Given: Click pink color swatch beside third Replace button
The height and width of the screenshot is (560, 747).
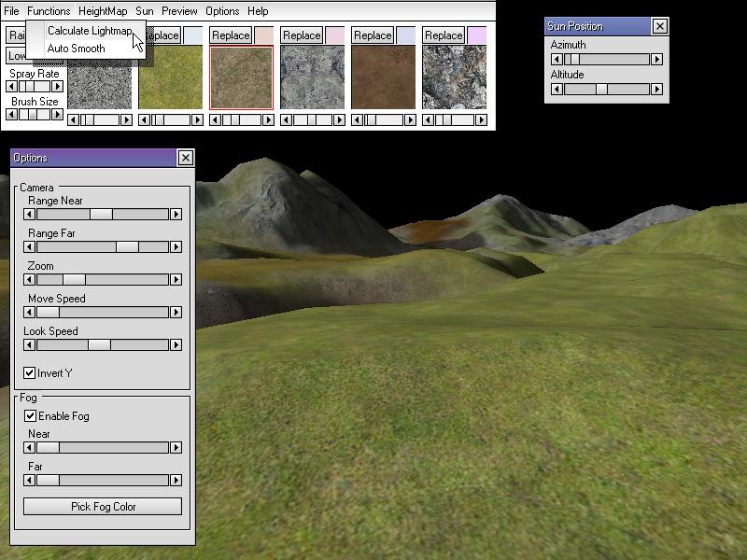Looking at the screenshot, I should click(x=334, y=35).
